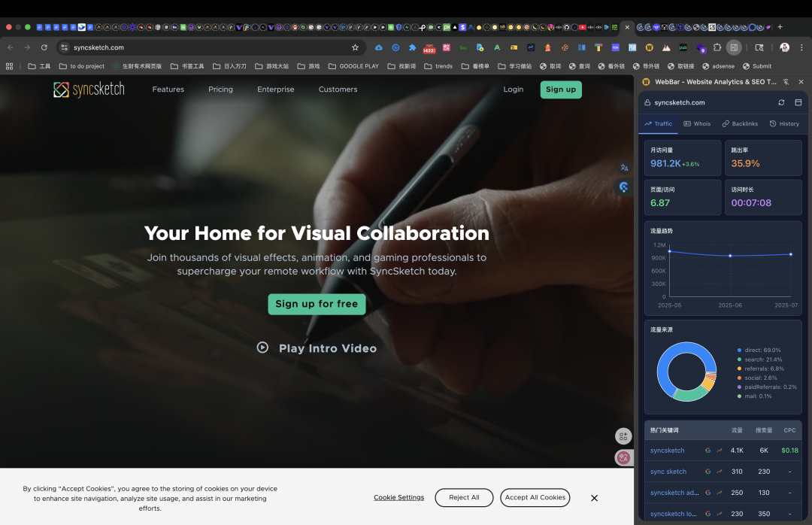This screenshot has height=525, width=812.
Task: Click the WebBar panel layout icon
Action: point(798,102)
